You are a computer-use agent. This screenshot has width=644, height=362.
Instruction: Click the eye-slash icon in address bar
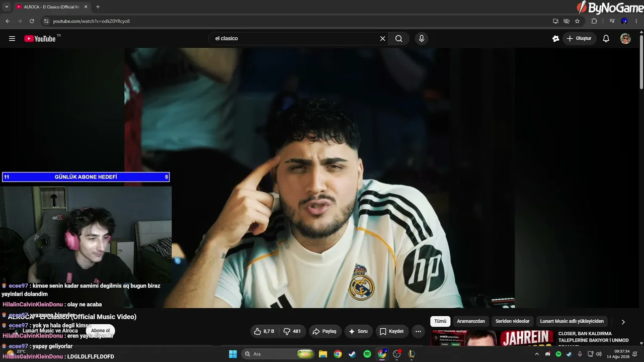(x=567, y=21)
